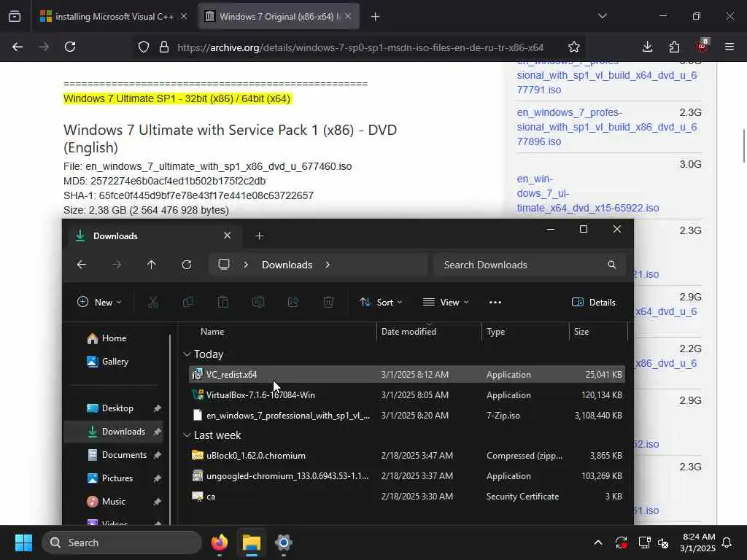
Task: Open the Sort dropdown menu
Action: coord(381,303)
